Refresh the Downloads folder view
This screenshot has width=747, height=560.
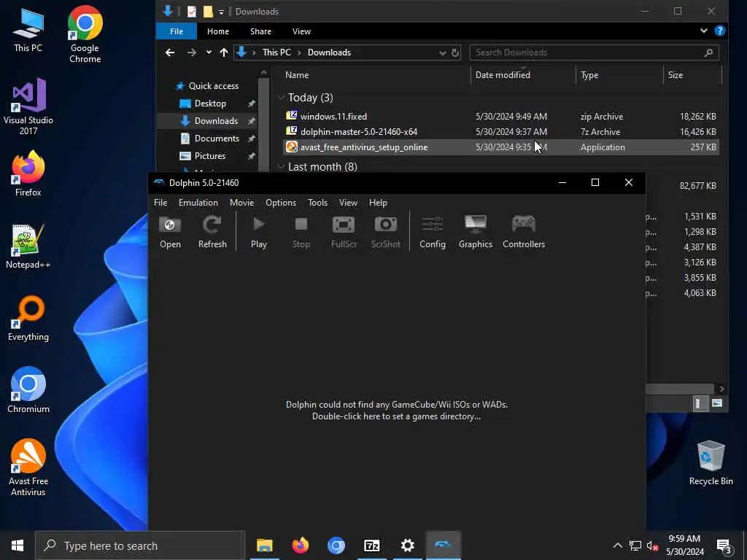455,52
